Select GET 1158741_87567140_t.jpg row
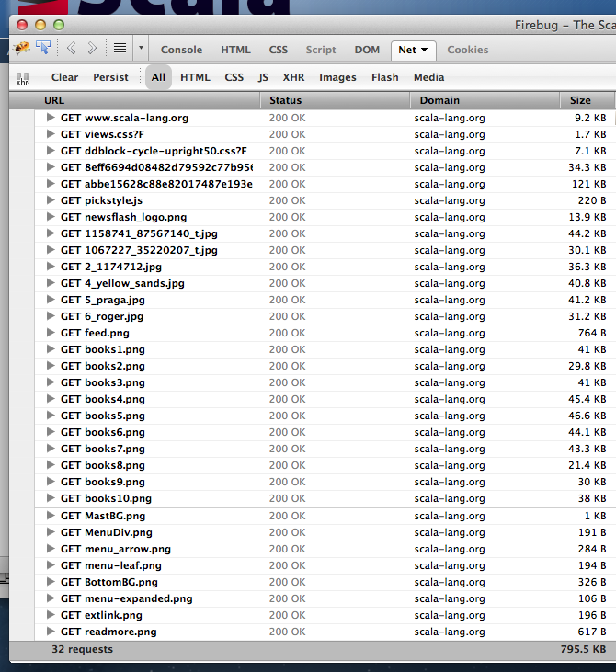The height and width of the screenshot is (672, 616). pyautogui.click(x=325, y=233)
